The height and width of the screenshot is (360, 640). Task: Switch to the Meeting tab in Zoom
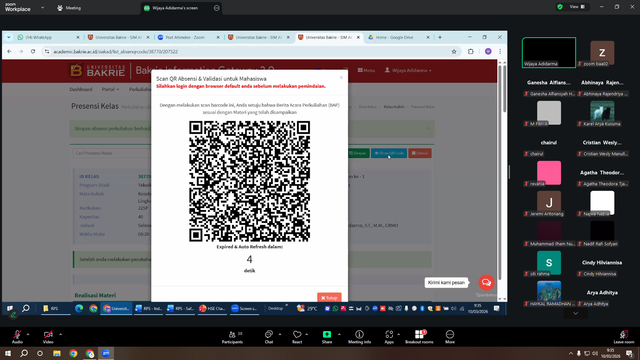click(x=69, y=8)
